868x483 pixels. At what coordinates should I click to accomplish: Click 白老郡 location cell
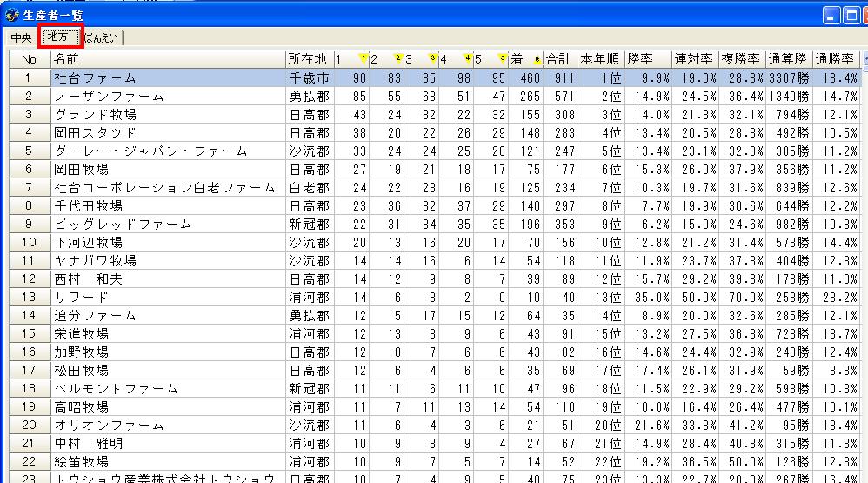(310, 188)
